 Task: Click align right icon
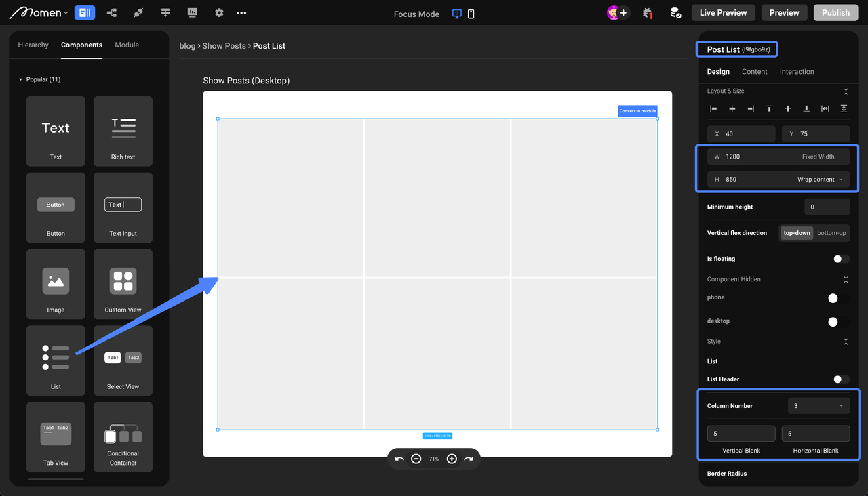751,108
